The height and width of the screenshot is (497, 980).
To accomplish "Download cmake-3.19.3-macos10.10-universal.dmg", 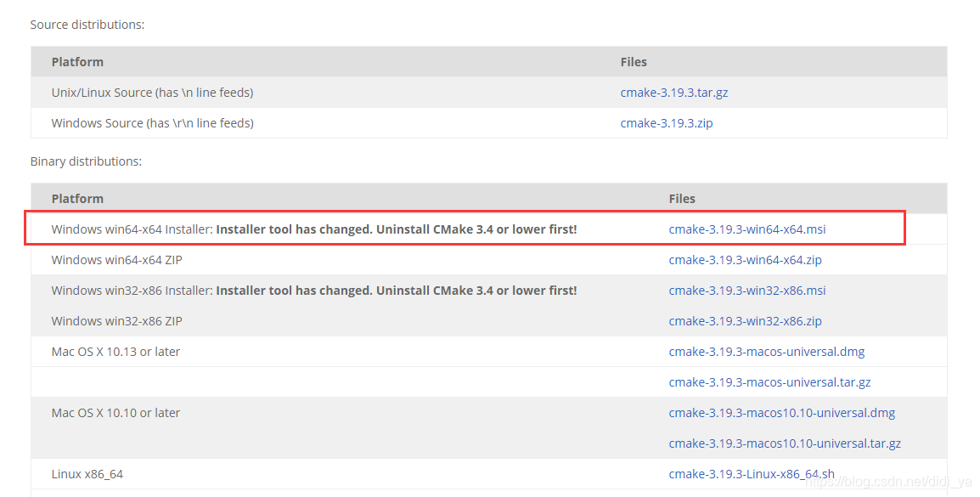I will (x=782, y=413).
